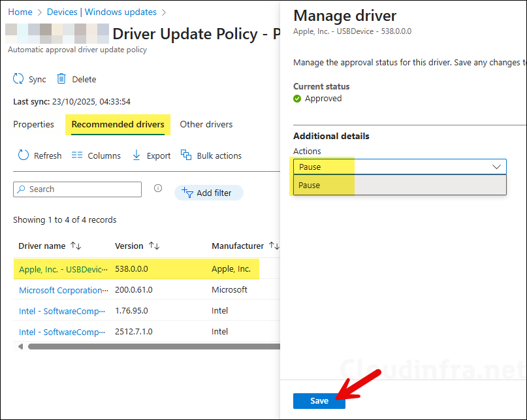Image resolution: width=527 pixels, height=420 pixels.
Task: Open the Columns chooser
Action: pos(96,155)
